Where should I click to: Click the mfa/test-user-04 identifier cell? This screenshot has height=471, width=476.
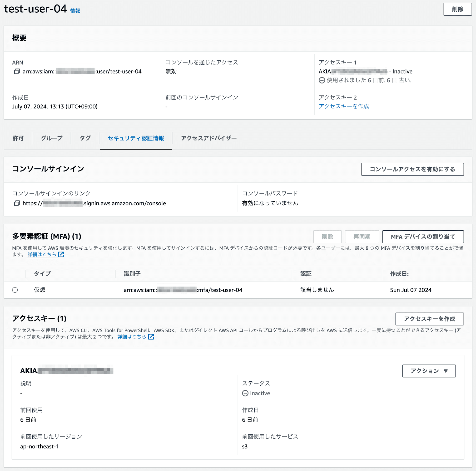183,290
